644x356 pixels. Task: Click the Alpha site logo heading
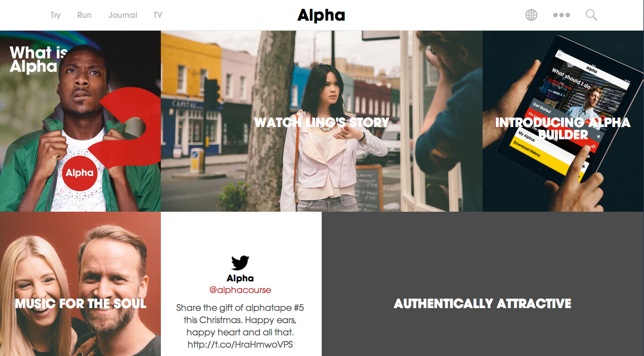pyautogui.click(x=321, y=15)
